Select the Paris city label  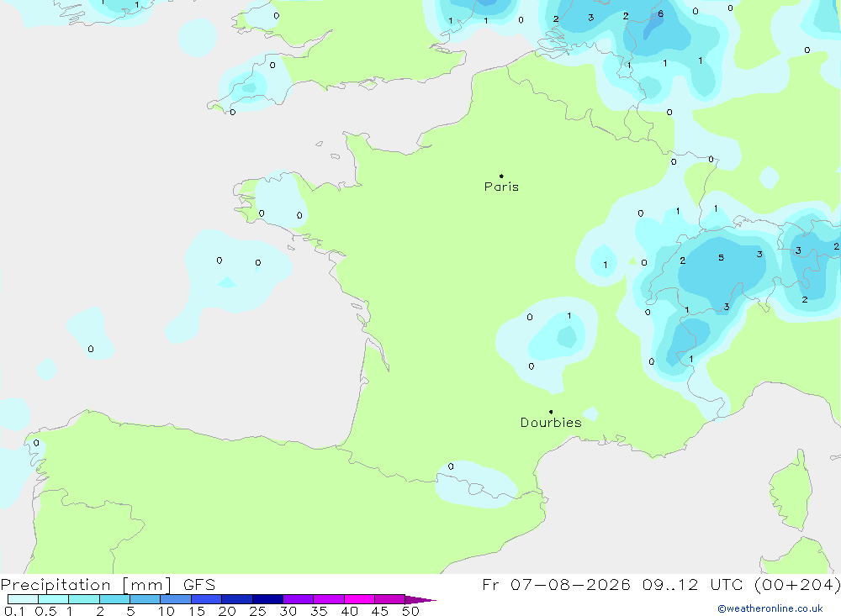[501, 187]
